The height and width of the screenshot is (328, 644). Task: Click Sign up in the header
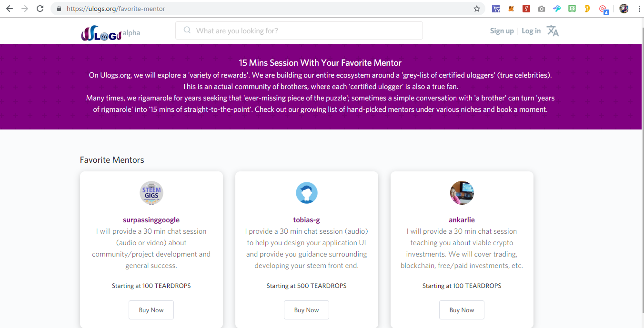click(502, 31)
